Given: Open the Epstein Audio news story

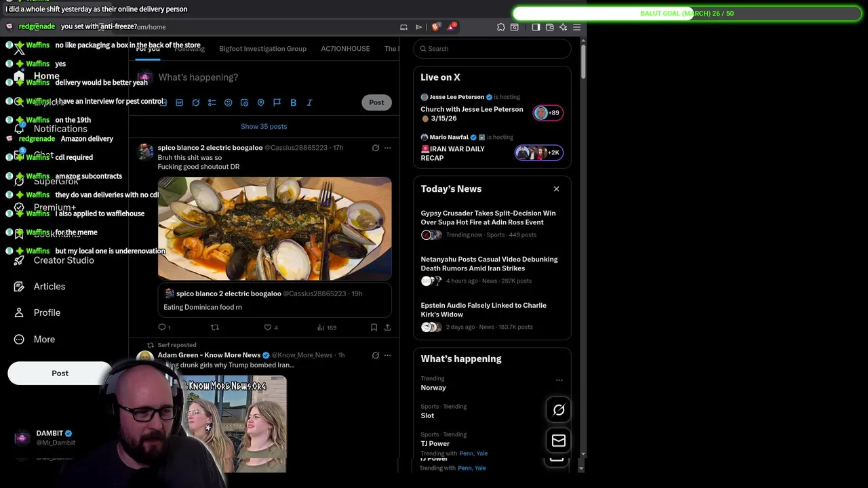Looking at the screenshot, I should [492, 317].
